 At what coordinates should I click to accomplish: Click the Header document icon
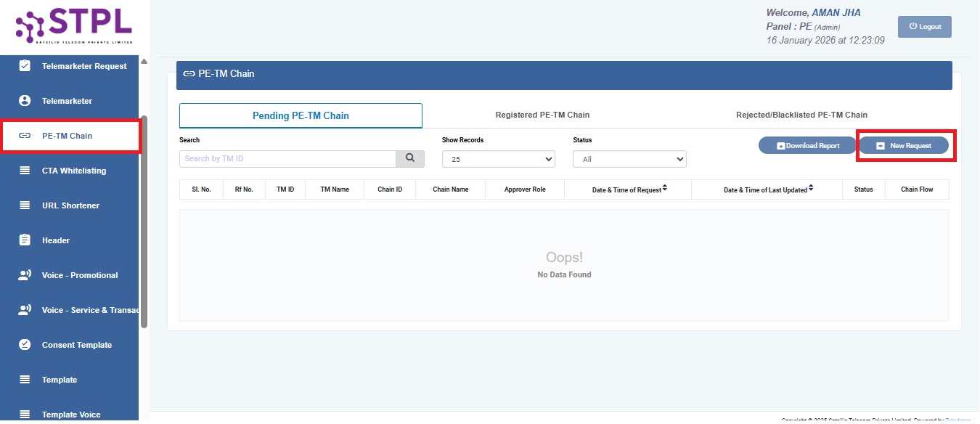[x=25, y=240]
